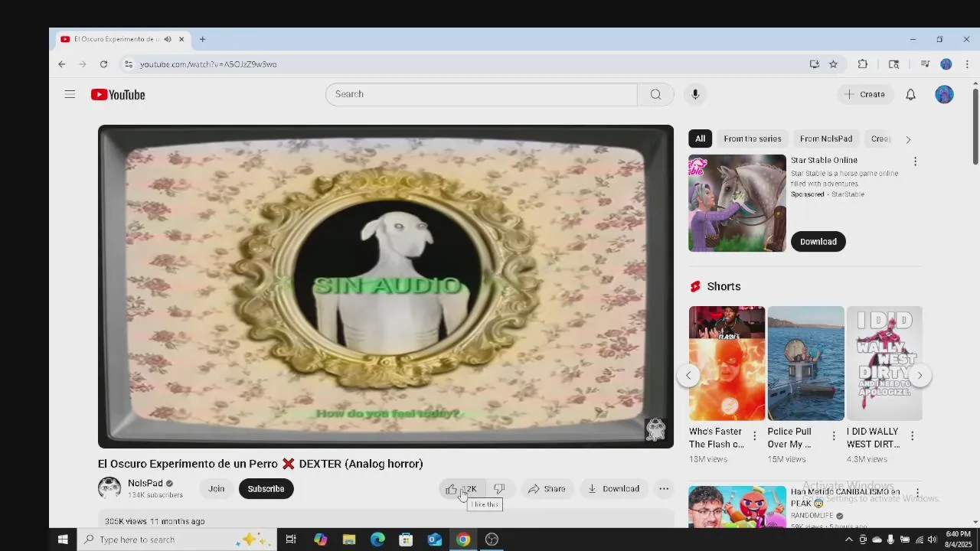Screen dimensions: 980x551
Task: Open Microsoft Edge from taskbar
Action: 377,540
